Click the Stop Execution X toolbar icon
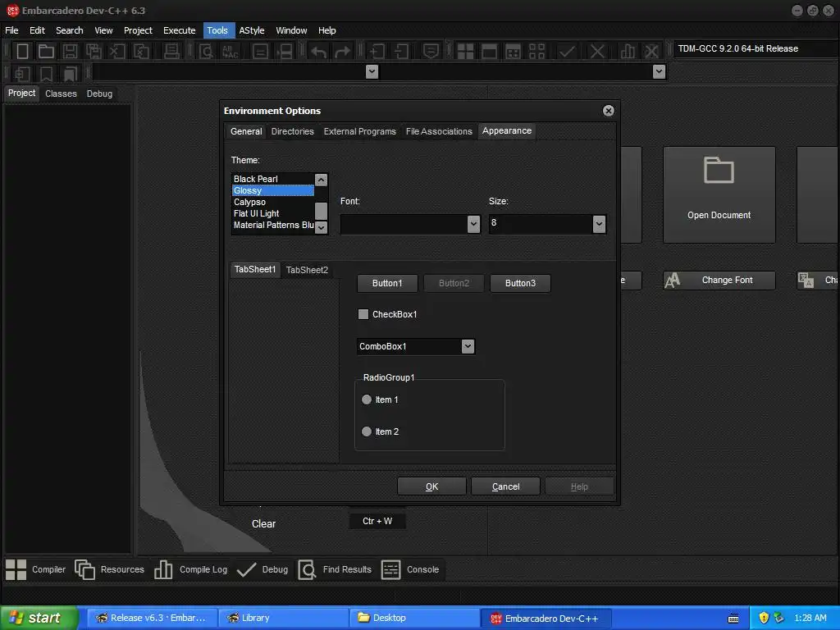The image size is (840, 630). [597, 52]
